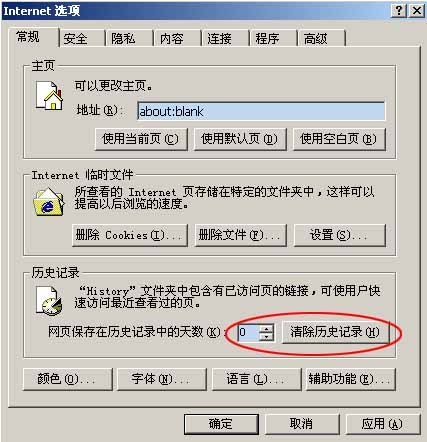Open 辅助功能 settings button
Viewport: 427px width, 442px height.
point(351,379)
